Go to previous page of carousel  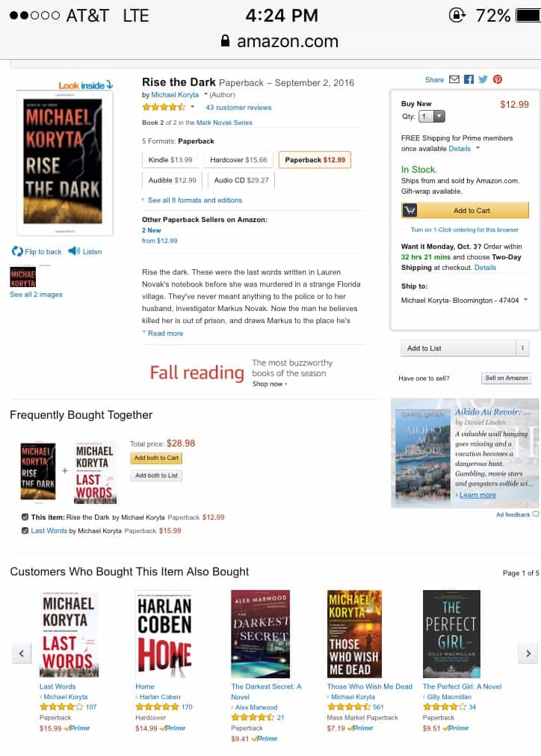(x=21, y=654)
